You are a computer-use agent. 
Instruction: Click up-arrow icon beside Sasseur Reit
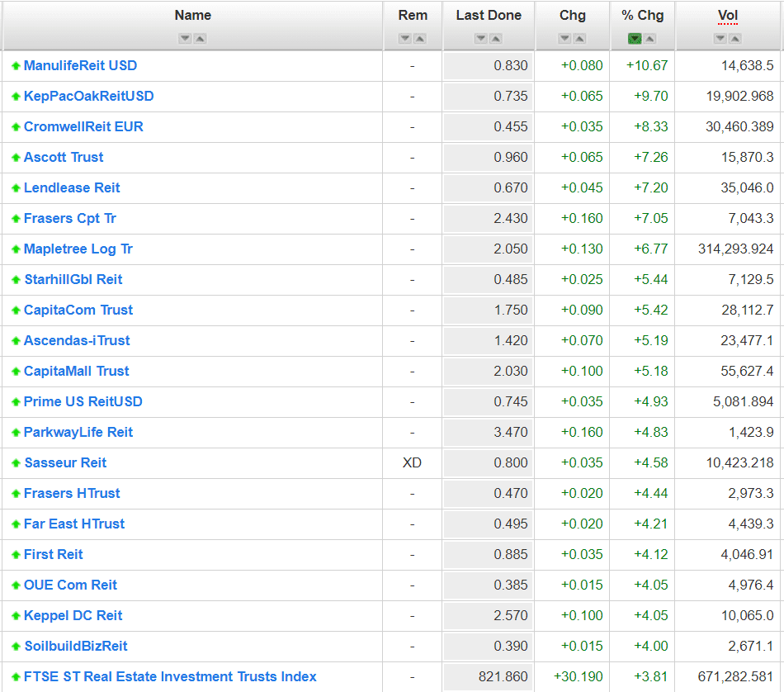[16, 463]
